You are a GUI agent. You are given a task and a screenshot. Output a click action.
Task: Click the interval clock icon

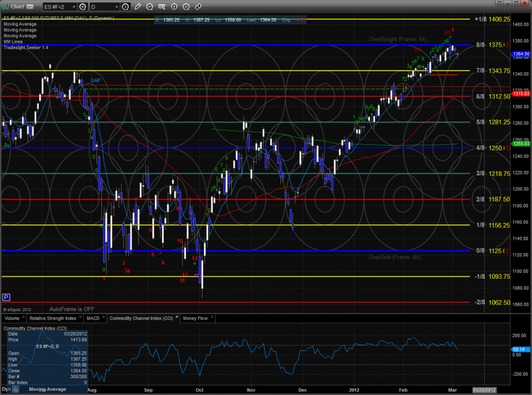click(125, 7)
